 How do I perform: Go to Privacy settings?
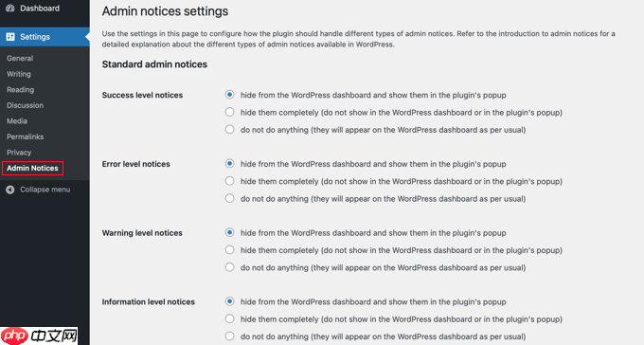point(19,153)
